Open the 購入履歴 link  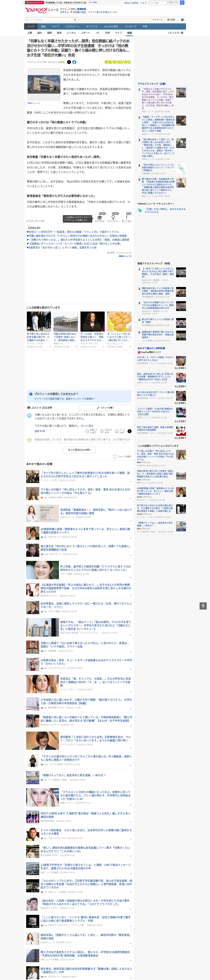click(171, 19)
